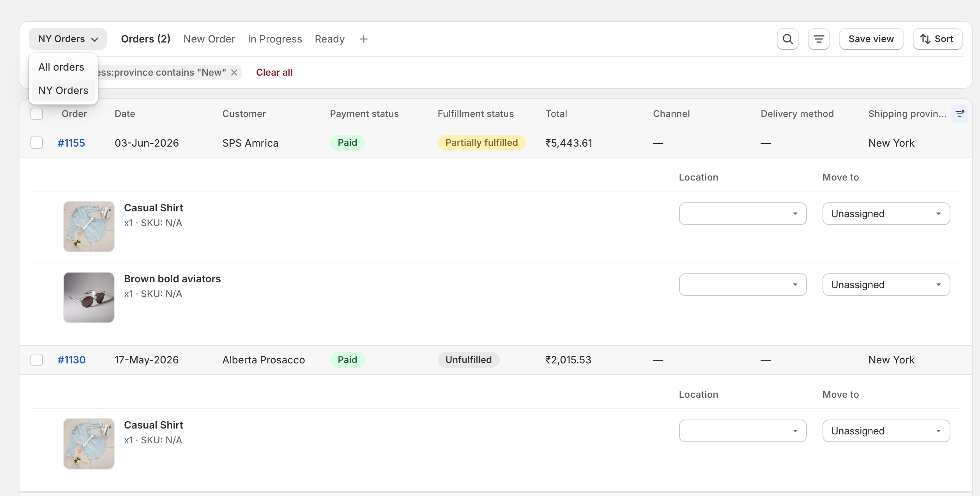The width and height of the screenshot is (980, 496).
Task: Open Location dropdown for Brown bold aviators
Action: [x=743, y=285]
